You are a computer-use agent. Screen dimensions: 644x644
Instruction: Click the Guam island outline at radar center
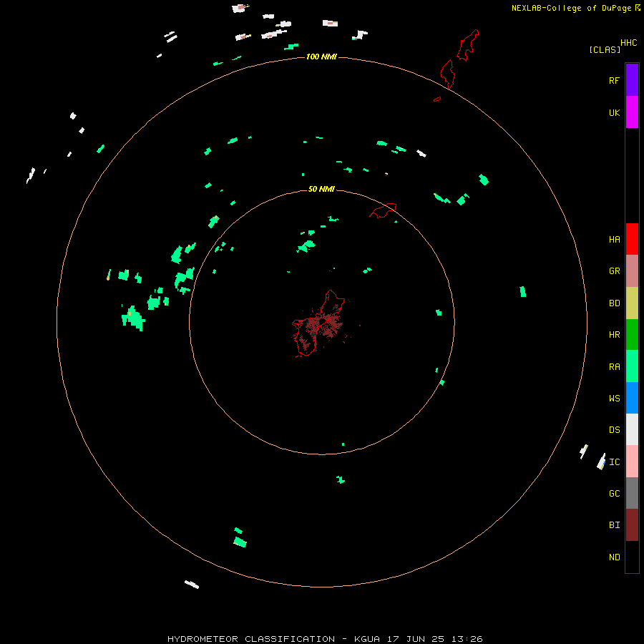click(318, 324)
